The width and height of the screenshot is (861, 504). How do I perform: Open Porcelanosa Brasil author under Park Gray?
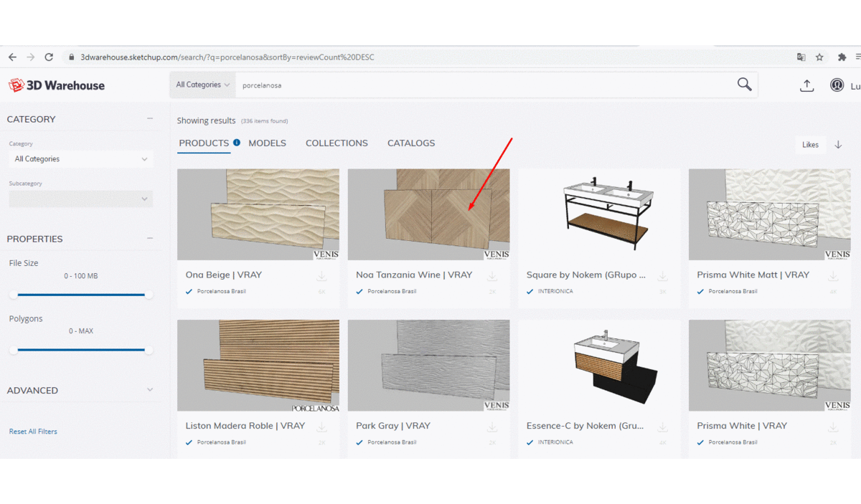click(x=392, y=442)
